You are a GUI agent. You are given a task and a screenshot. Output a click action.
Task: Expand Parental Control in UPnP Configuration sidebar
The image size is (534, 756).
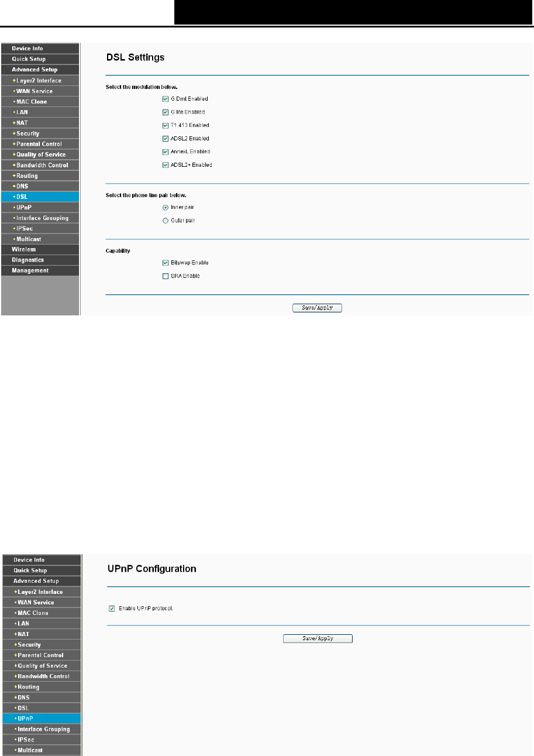coord(42,655)
